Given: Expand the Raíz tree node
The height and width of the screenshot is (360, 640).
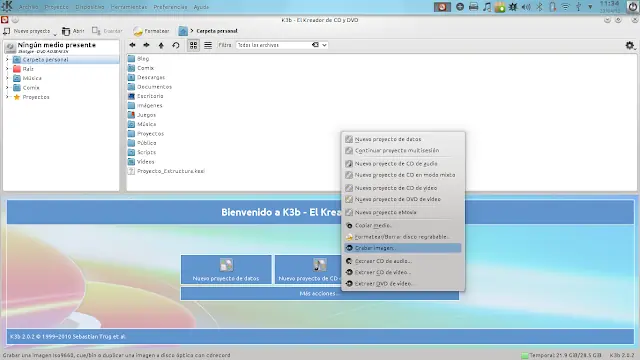Looking at the screenshot, I should coord(7,69).
